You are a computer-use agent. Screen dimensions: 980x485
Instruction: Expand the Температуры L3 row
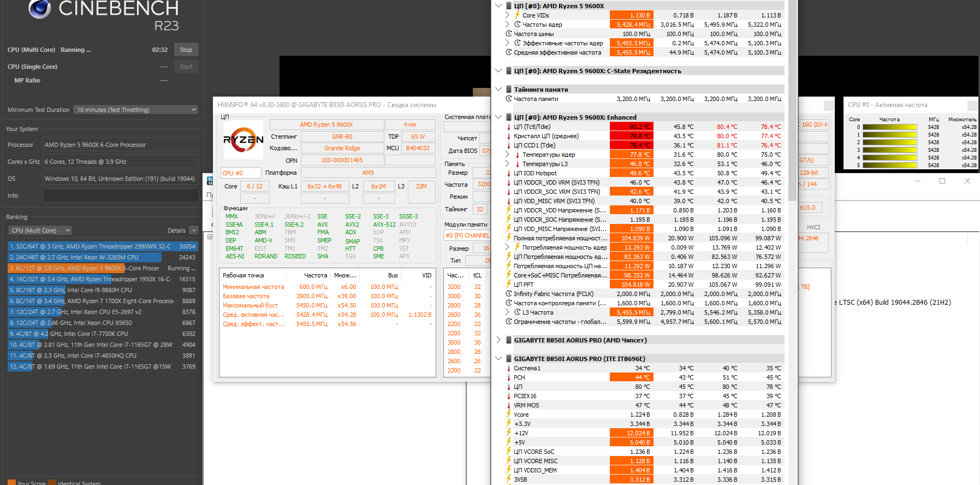click(507, 164)
